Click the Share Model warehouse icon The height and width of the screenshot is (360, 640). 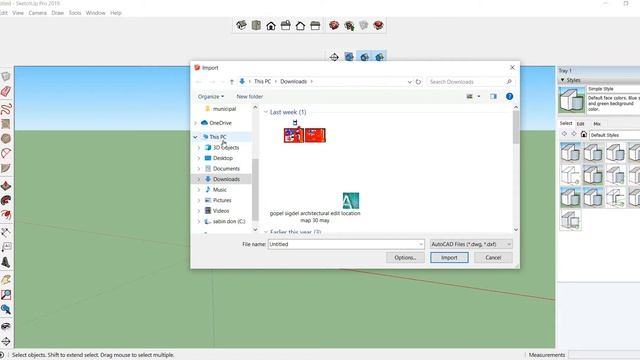[x=349, y=26]
